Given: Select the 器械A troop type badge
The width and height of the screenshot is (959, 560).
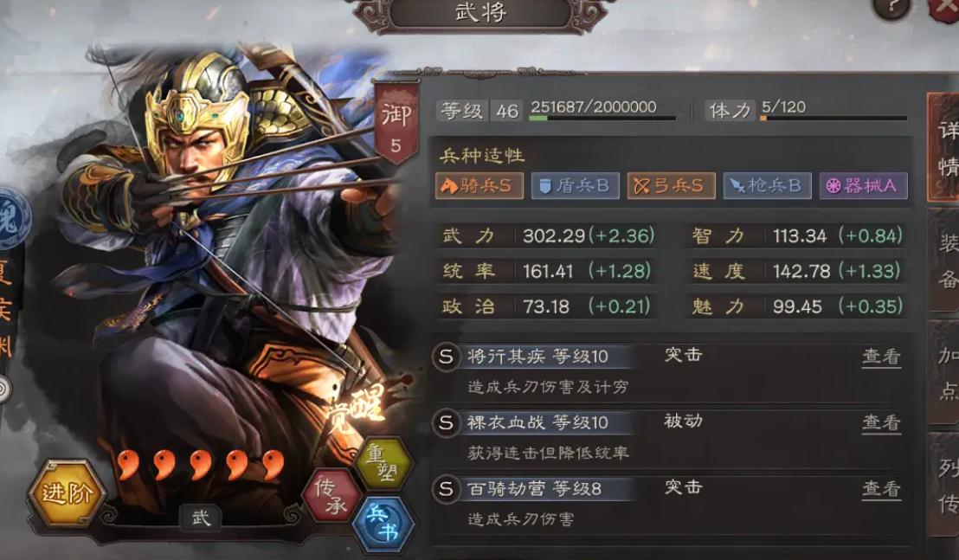Looking at the screenshot, I should coord(863,186).
